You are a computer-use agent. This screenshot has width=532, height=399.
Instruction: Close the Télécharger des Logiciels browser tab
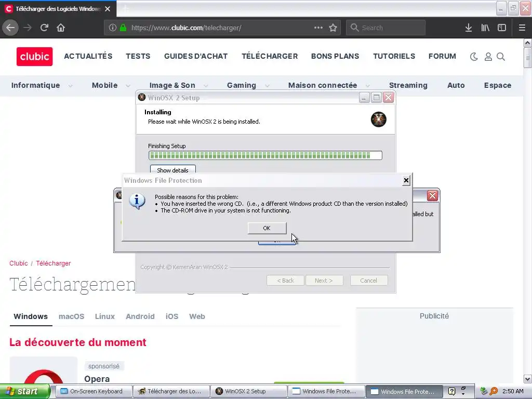point(108,9)
